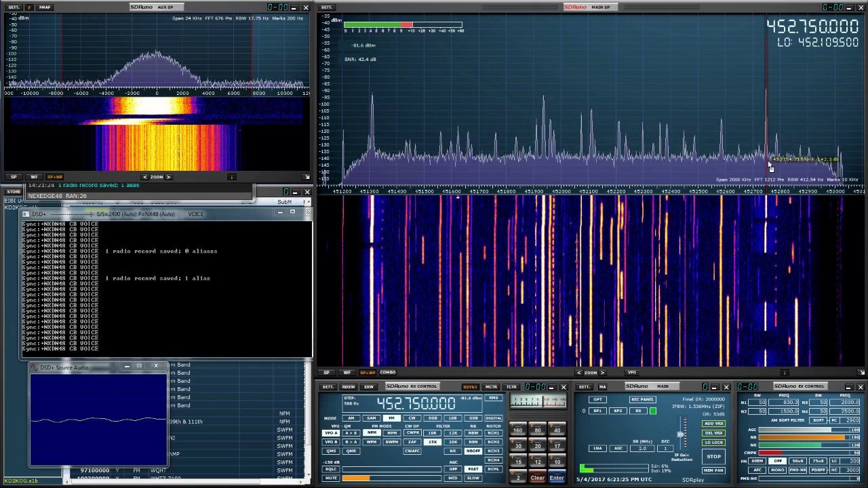Image resolution: width=868 pixels, height=488 pixels.
Task: Click the S-meter display in RX Control
Action: (538, 401)
